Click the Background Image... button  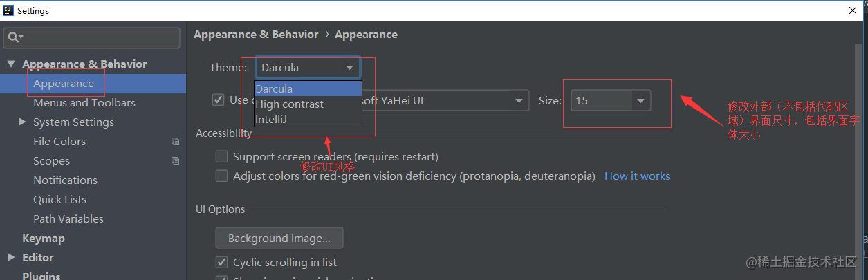pyautogui.click(x=279, y=239)
